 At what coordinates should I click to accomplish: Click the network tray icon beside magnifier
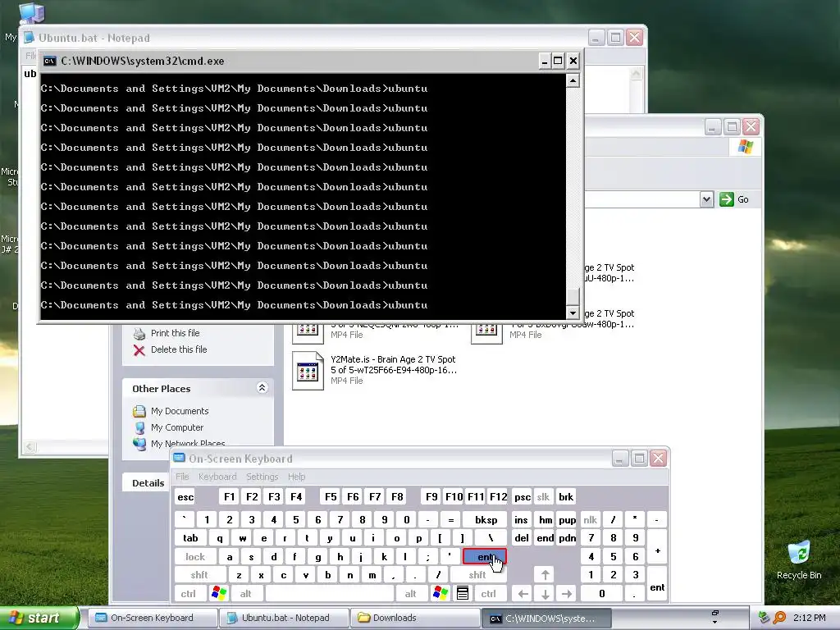click(764, 618)
